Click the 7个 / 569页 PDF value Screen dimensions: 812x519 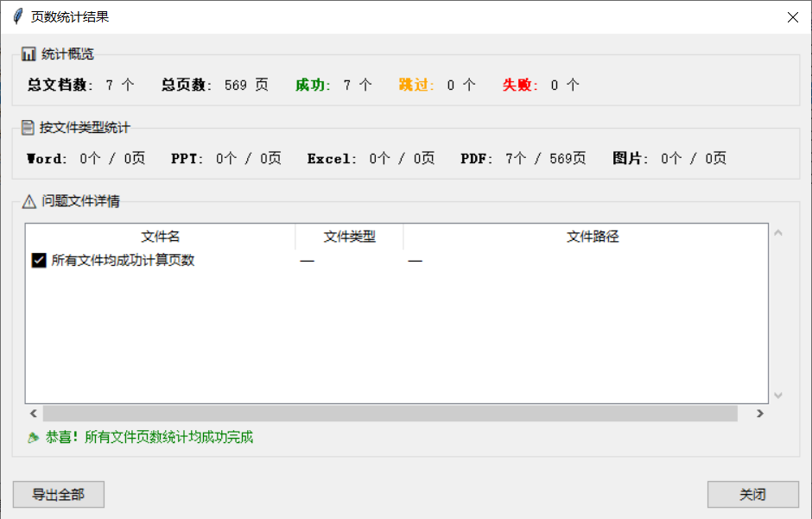pyautogui.click(x=546, y=158)
